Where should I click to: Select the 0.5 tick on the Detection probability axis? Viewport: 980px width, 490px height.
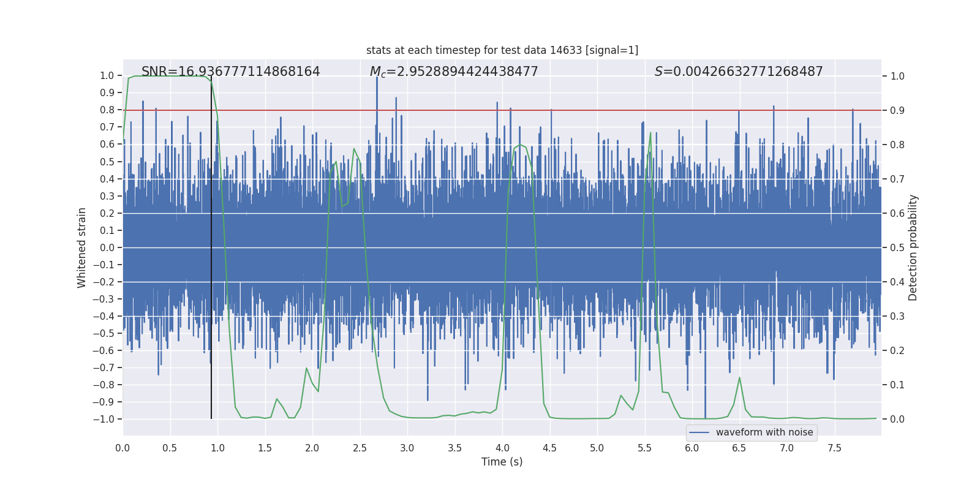897,248
